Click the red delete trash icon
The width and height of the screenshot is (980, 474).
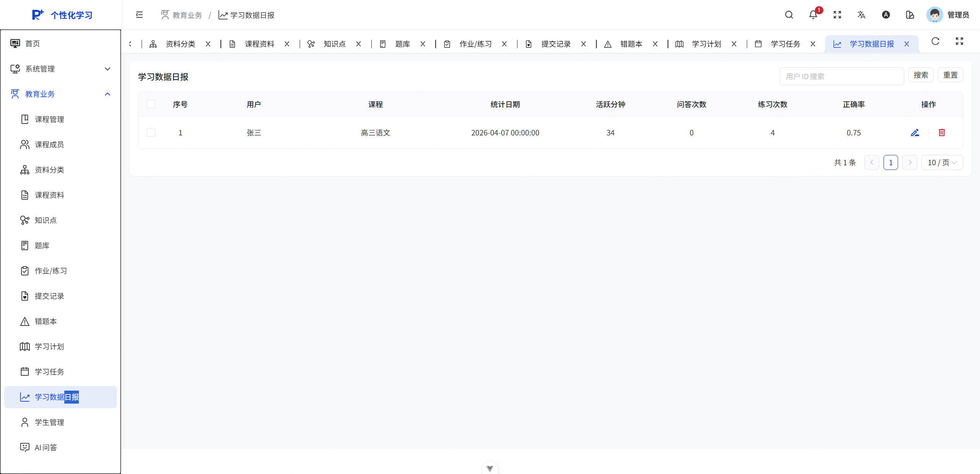pyautogui.click(x=942, y=133)
